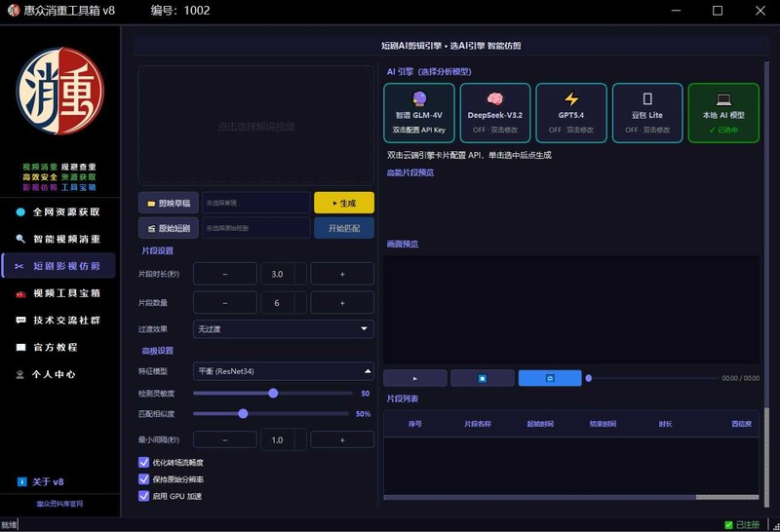The height and width of the screenshot is (532, 780).
Task: Select the GPT5.4 lightning engine card
Action: (x=571, y=113)
